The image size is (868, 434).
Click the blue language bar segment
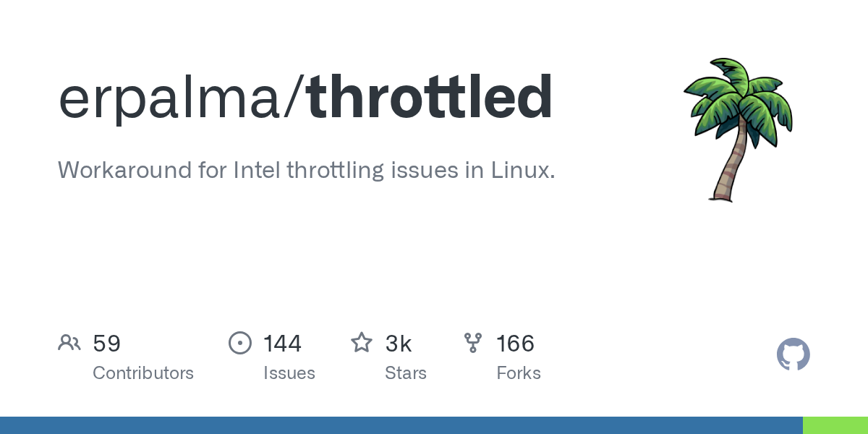coord(401,425)
